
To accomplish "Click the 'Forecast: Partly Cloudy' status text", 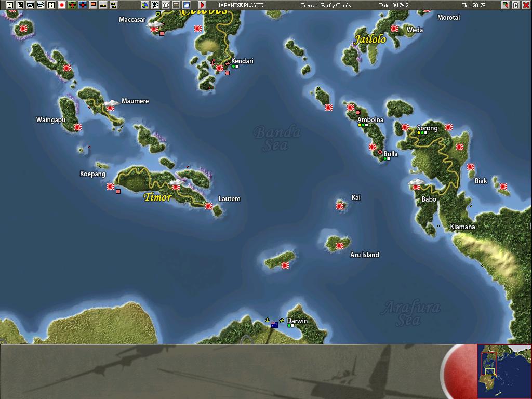I will (x=326, y=5).
